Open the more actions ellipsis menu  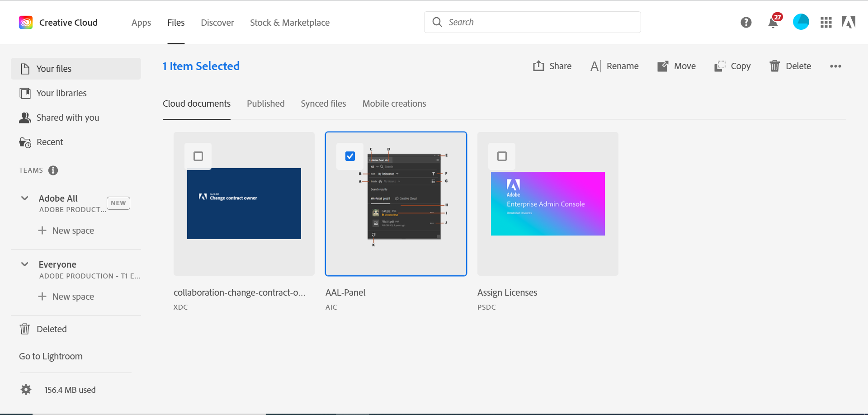835,66
